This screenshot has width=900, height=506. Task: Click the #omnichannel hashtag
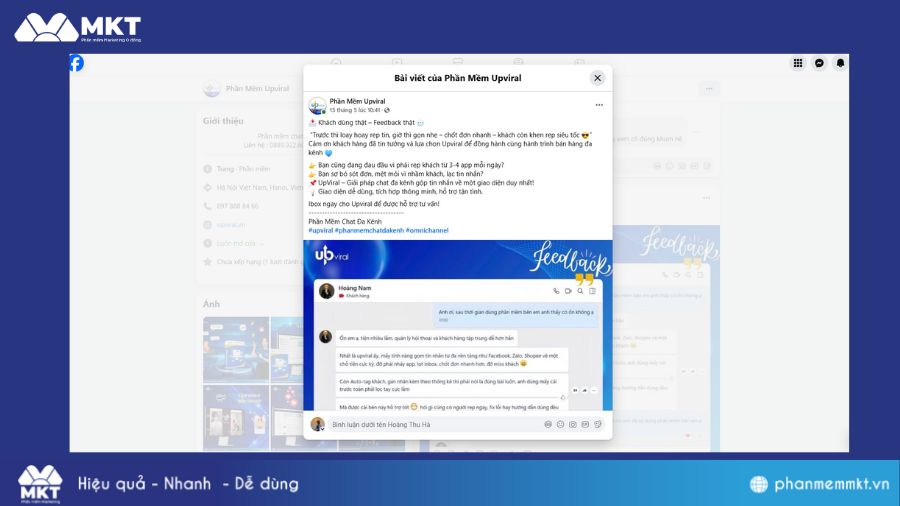(x=427, y=231)
